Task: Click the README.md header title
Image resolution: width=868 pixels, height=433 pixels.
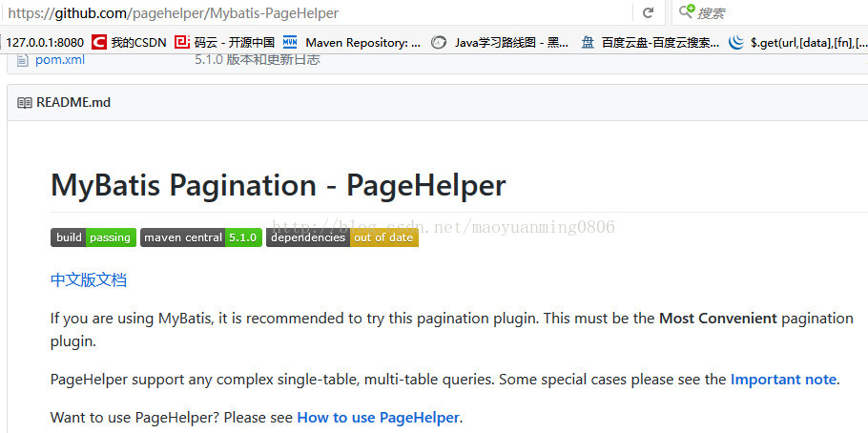Action: point(73,102)
